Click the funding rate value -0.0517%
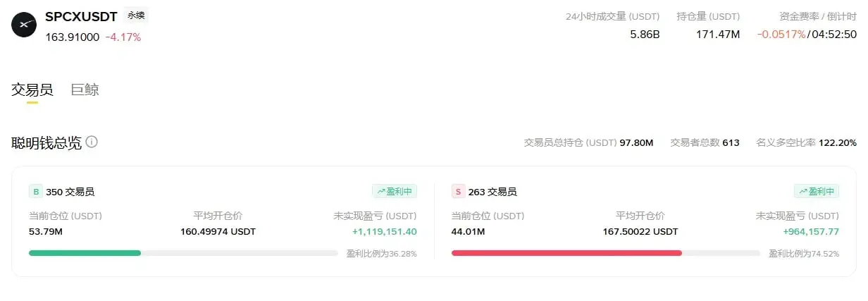This screenshot has height=301, width=868. 781,34
